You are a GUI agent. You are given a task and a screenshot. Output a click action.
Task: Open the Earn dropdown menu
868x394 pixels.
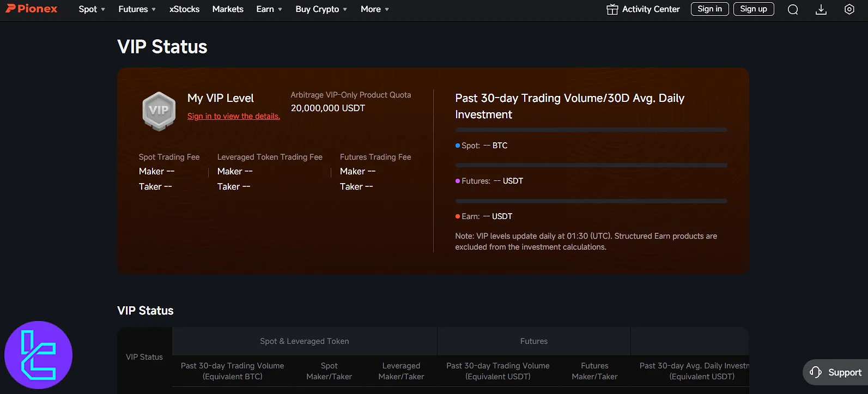[269, 9]
